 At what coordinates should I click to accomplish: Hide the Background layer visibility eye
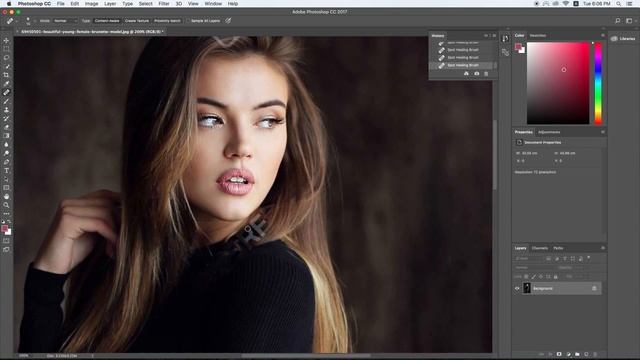pos(517,289)
